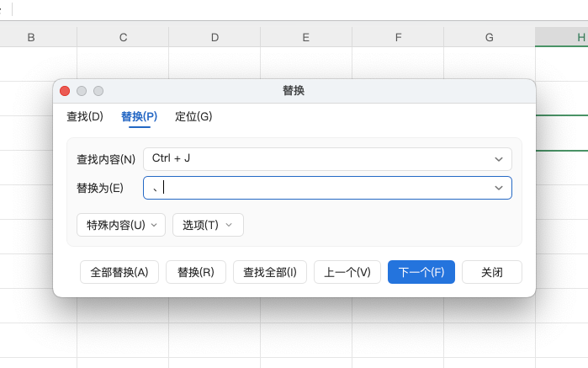Click the 查找全部(I) button
Viewport: 588px width, 368px height.
269,272
